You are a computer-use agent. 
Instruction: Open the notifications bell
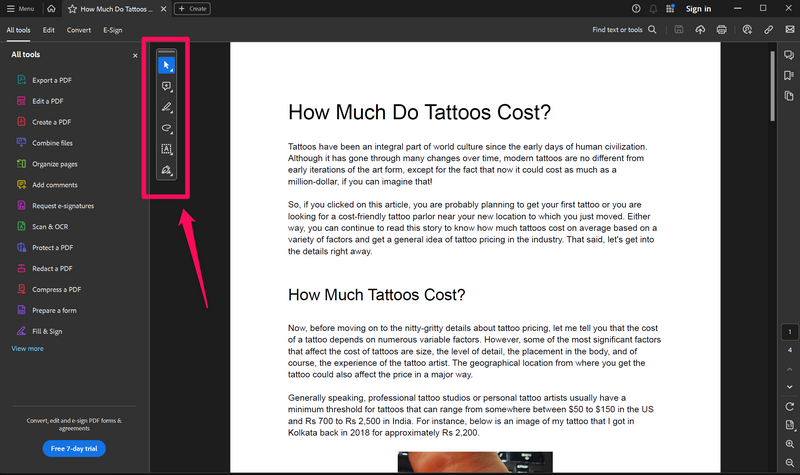[x=653, y=9]
